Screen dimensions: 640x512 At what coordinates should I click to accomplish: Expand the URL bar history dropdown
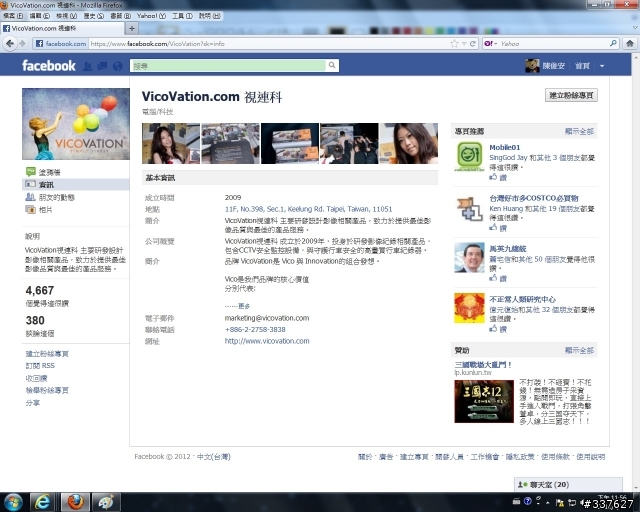[x=464, y=44]
